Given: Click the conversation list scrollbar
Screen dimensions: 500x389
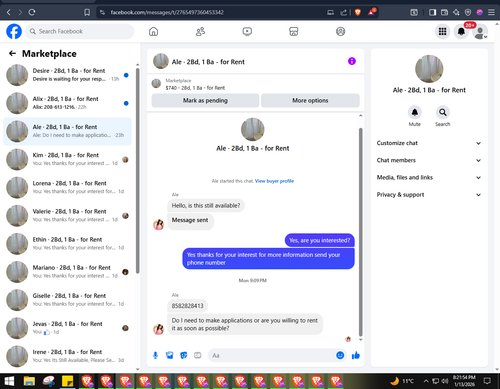Looking at the screenshot, I should 137,170.
